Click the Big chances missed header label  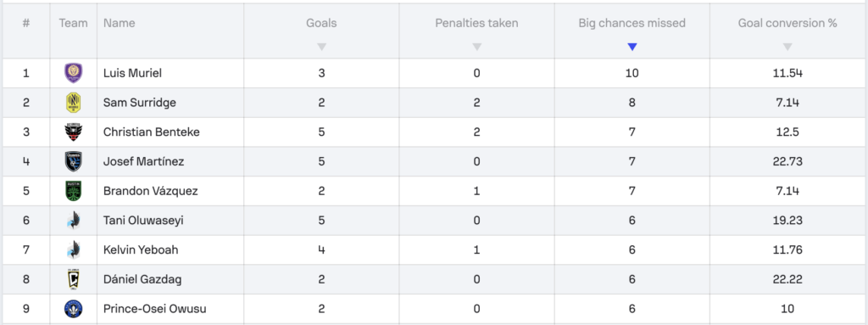tap(632, 23)
